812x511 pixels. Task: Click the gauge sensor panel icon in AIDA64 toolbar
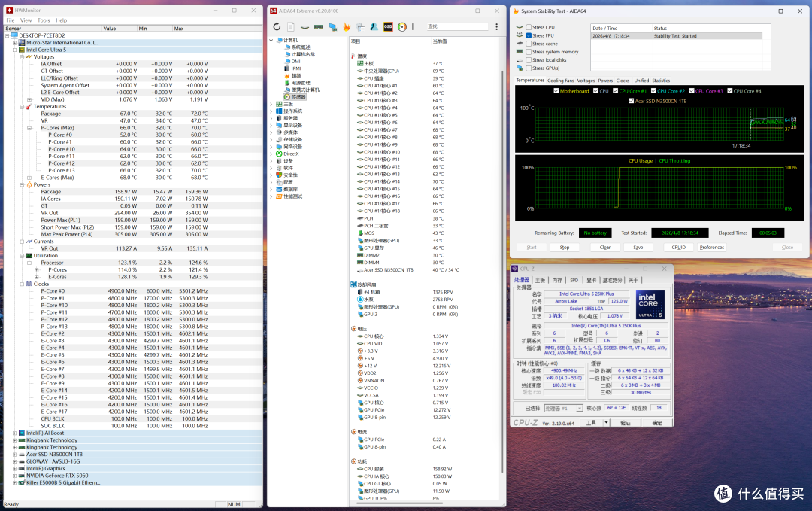point(401,26)
